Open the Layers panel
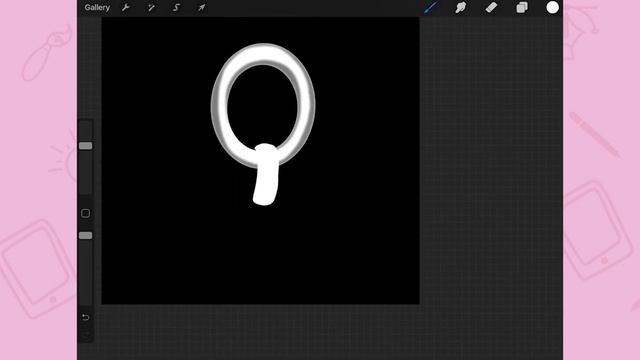The height and width of the screenshot is (360, 640). tap(522, 7)
